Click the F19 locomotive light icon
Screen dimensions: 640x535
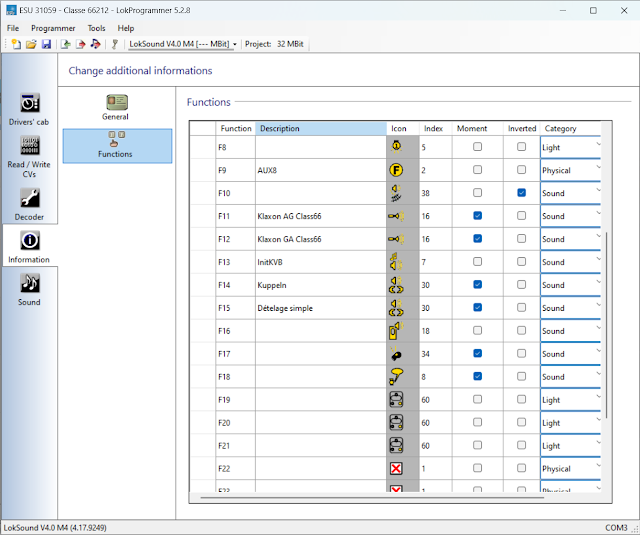point(396,400)
